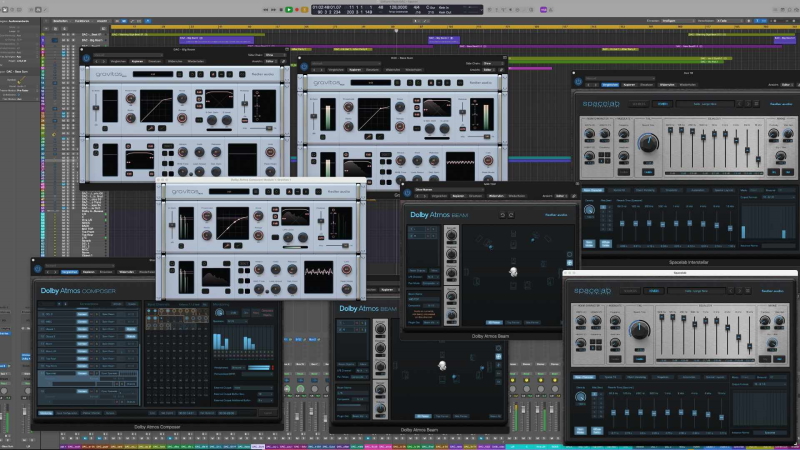The width and height of the screenshot is (800, 450).
Task: Click next setting arrow in upper Beam header
Action: pos(425,196)
